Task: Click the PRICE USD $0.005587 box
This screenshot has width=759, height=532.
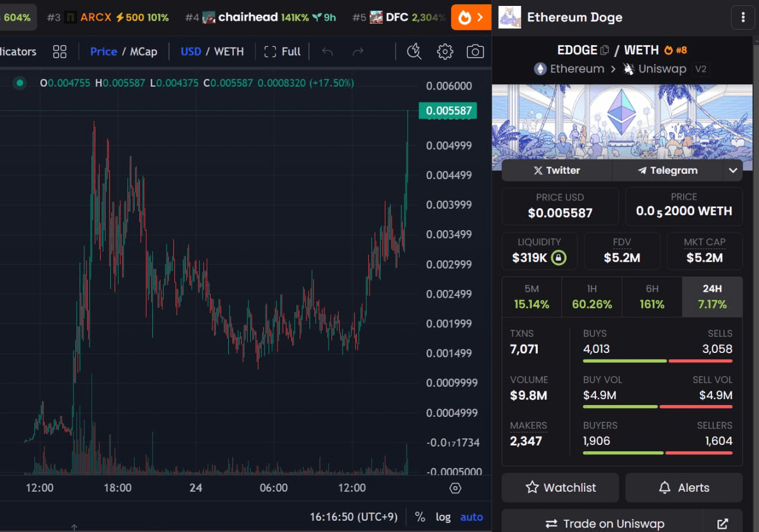Action: (560, 206)
